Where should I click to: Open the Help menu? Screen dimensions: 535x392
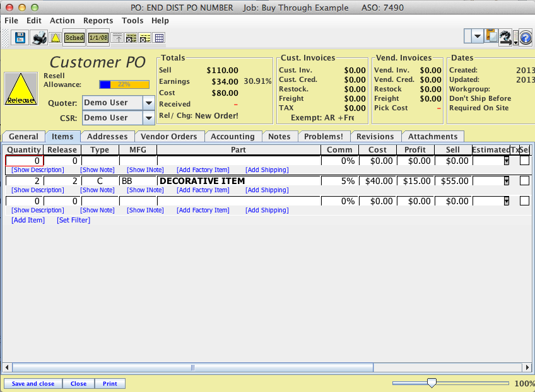click(160, 20)
